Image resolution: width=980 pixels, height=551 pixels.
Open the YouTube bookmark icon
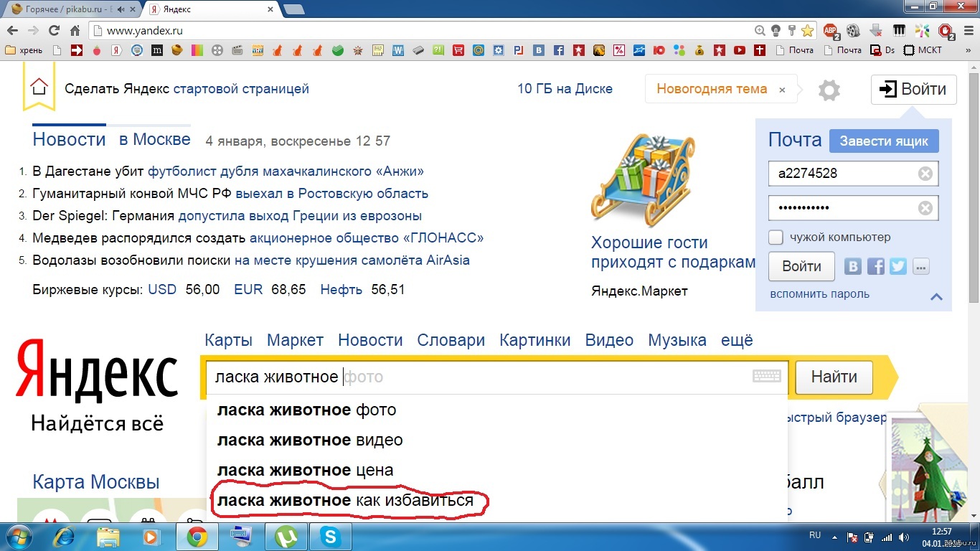[739, 50]
